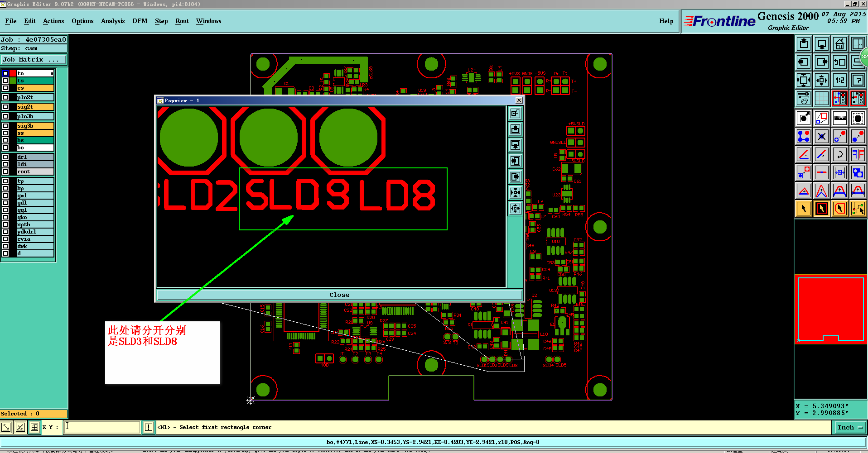Open the Actions menu

(53, 21)
